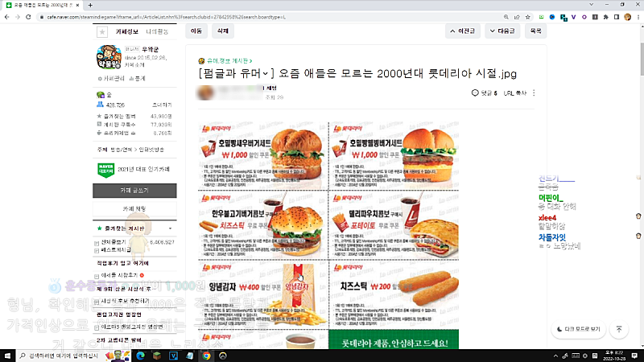Show hidden system tray icons
This screenshot has height=362, width=644.
[555, 356]
